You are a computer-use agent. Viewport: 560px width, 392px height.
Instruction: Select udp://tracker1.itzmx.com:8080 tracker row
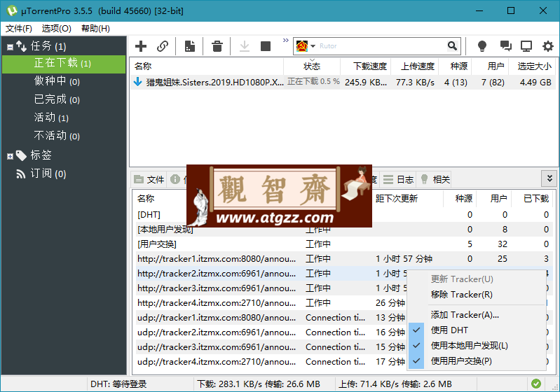point(271,318)
